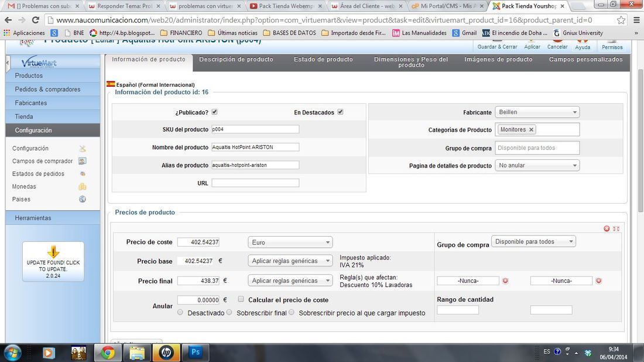Click the Monedas coins icon
This screenshot has height=362, width=644.
coord(83,186)
